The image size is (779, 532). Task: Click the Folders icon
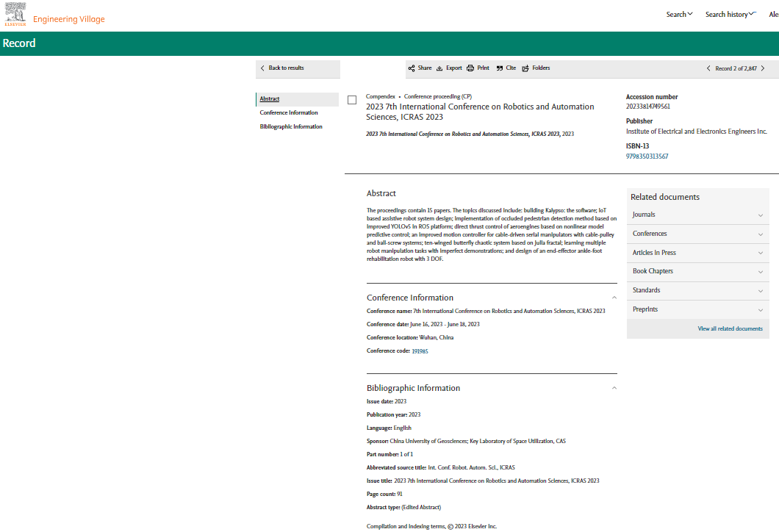[x=525, y=68]
